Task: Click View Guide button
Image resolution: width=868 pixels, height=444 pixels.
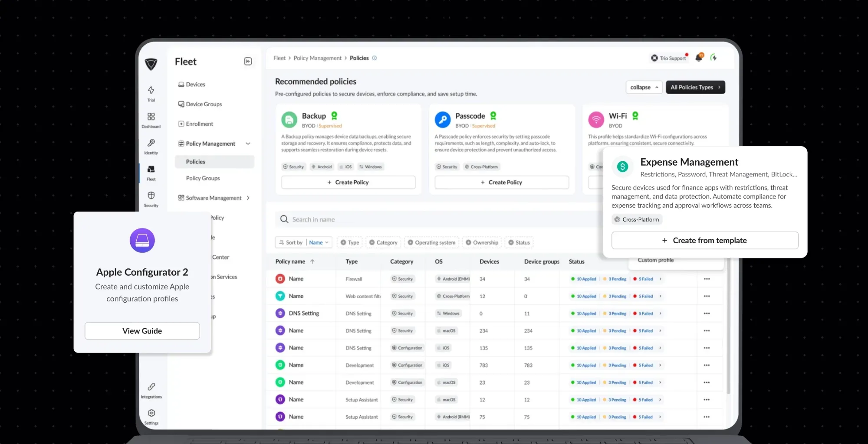Action: pyautogui.click(x=142, y=331)
